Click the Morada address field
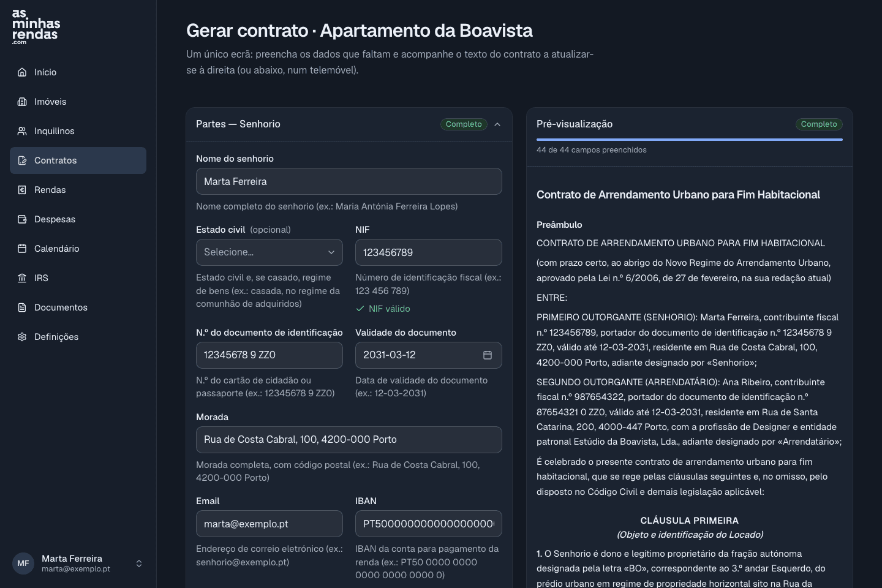 click(x=349, y=440)
